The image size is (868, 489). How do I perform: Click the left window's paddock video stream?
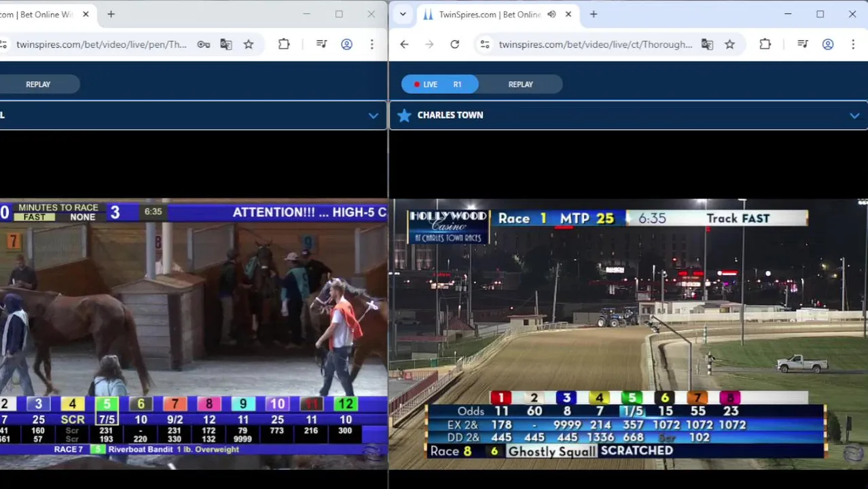(x=194, y=334)
